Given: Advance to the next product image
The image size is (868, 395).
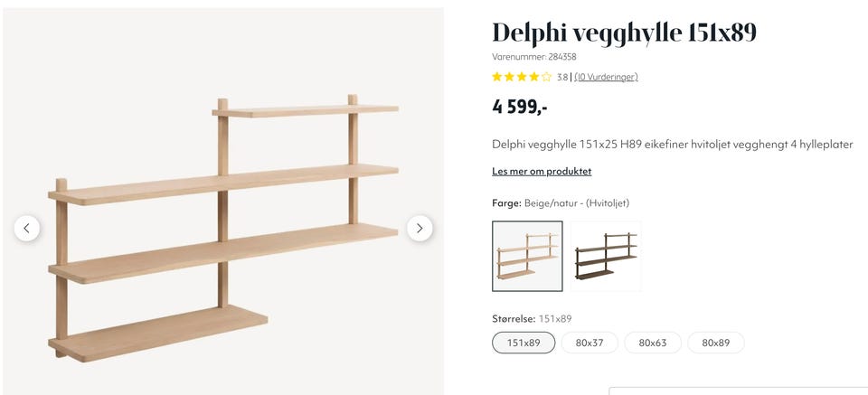Looking at the screenshot, I should tap(420, 228).
